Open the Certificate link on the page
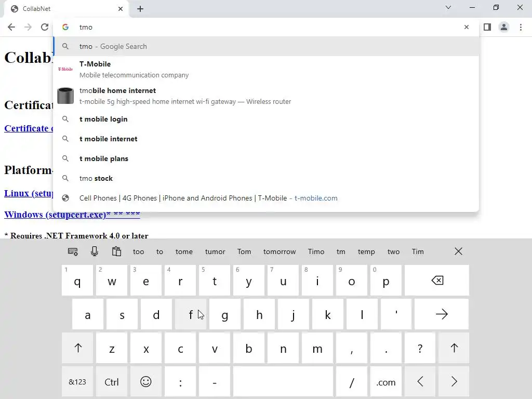 point(29,129)
